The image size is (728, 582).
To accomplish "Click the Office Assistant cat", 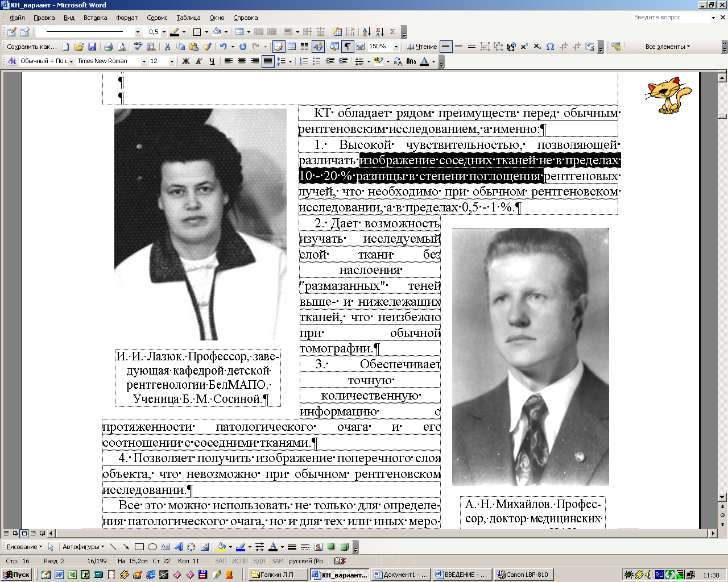I will tap(668, 95).
